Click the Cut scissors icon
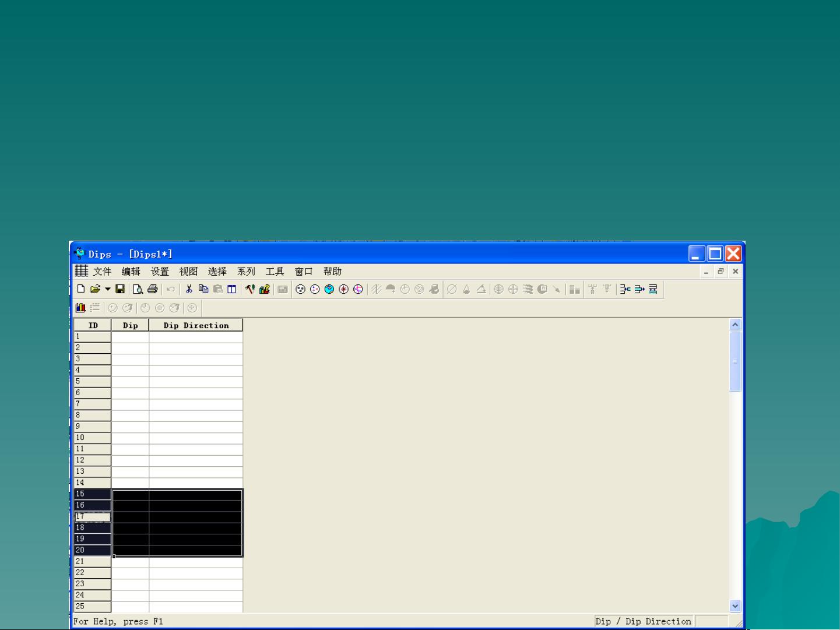 [189, 289]
